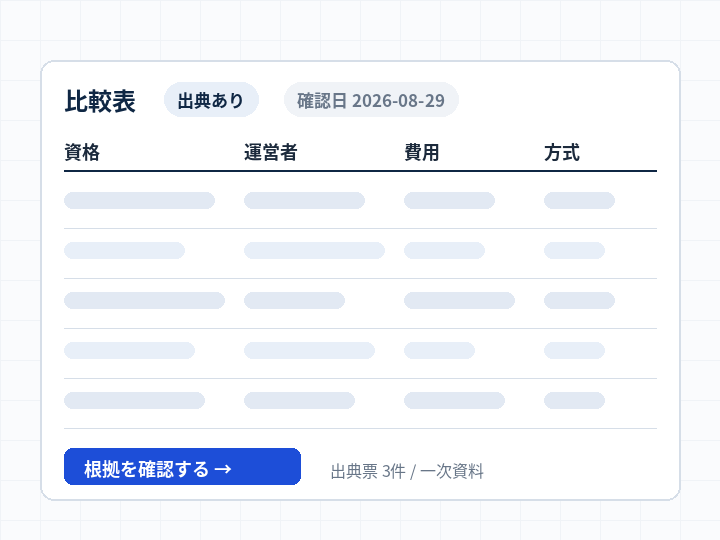This screenshot has width=720, height=540.
Task: Click the 出典票 3件 / 一次資料 note
Action: [407, 471]
